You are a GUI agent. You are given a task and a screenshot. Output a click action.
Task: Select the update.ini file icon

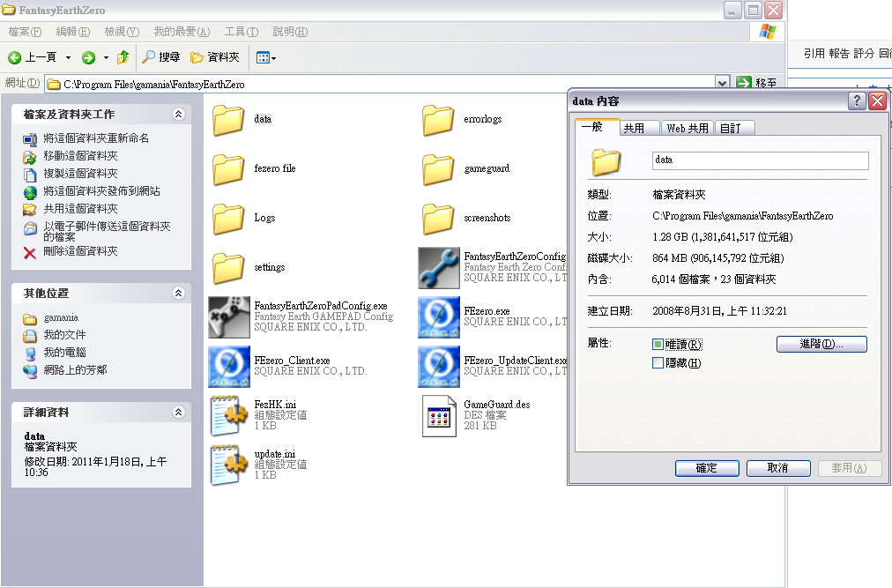click(228, 465)
